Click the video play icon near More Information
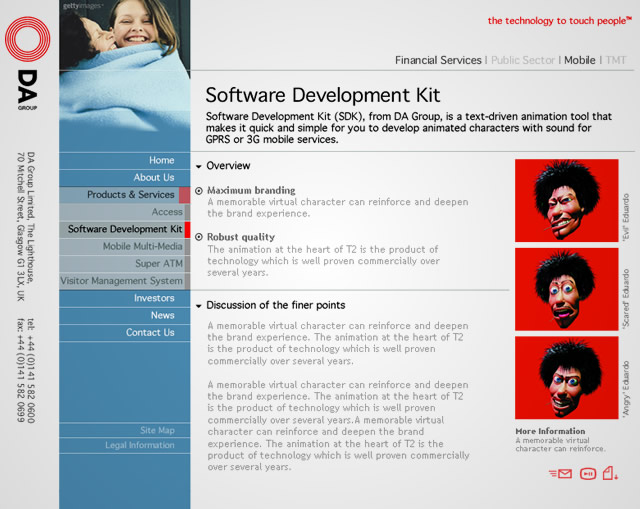 pos(588,473)
